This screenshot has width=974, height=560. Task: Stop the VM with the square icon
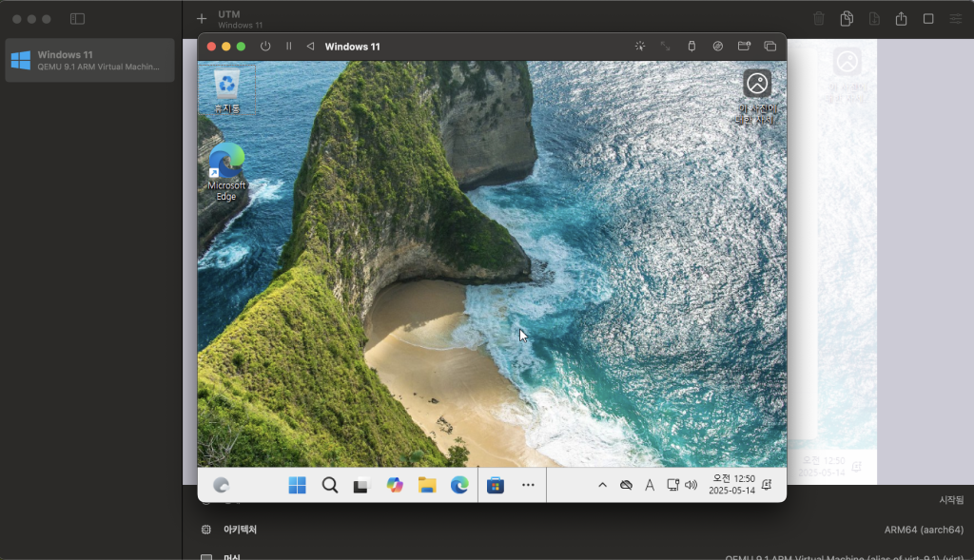point(928,19)
